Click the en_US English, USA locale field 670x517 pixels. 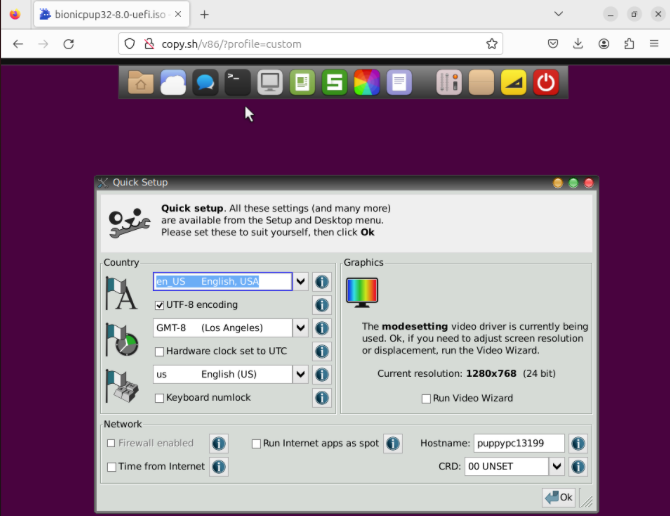[223, 282]
